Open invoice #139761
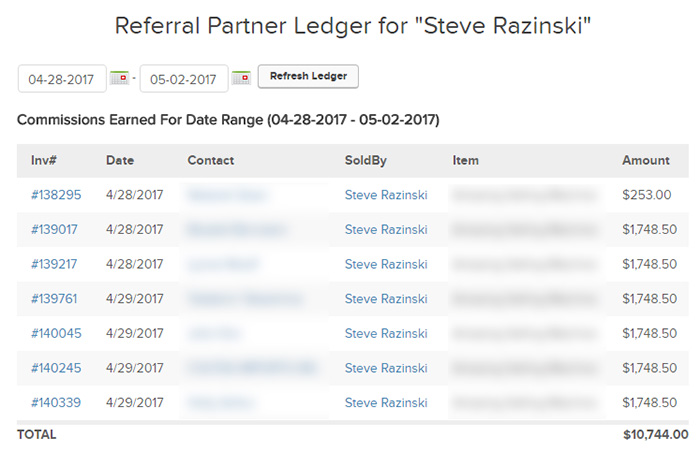 (x=54, y=299)
